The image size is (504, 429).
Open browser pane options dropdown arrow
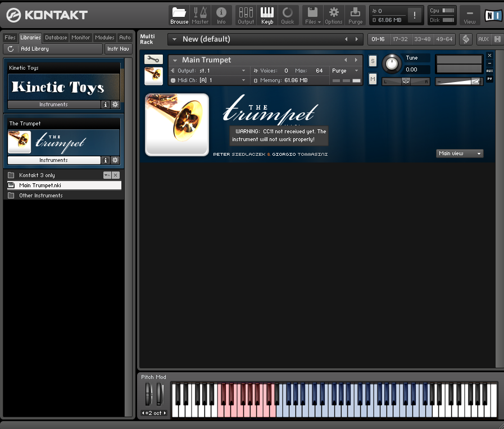click(107, 175)
